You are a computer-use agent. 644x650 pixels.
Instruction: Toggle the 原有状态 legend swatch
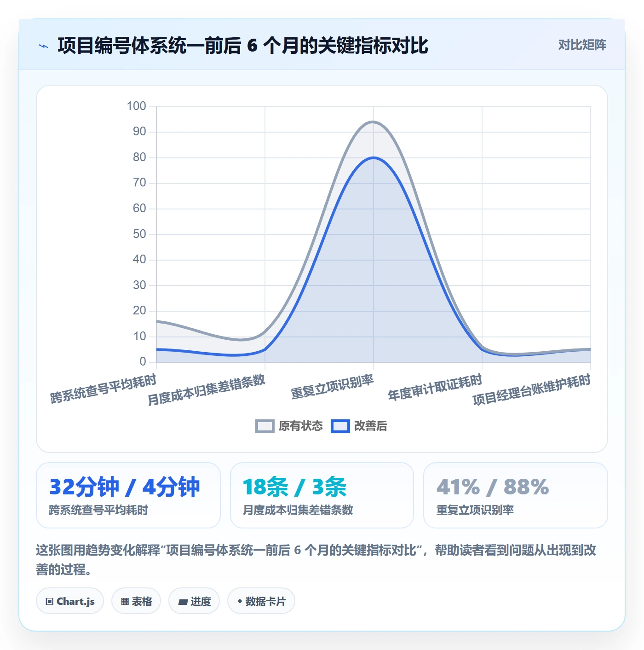click(x=265, y=426)
